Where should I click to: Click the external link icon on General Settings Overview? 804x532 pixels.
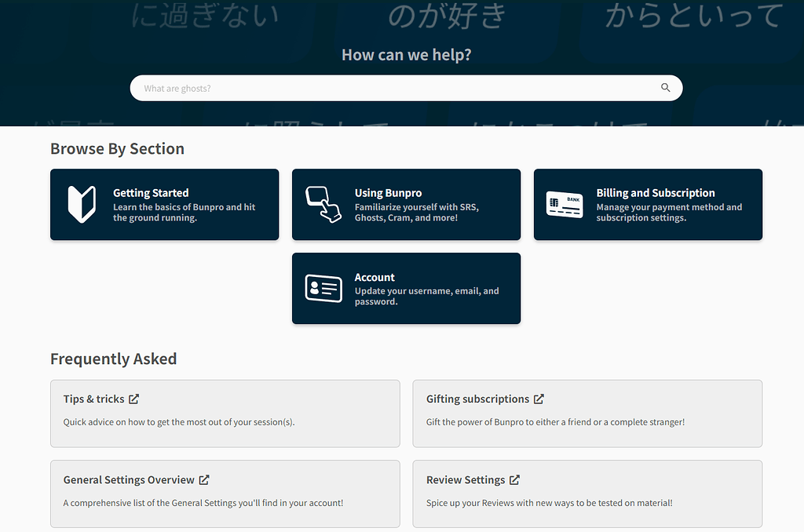[x=204, y=479]
